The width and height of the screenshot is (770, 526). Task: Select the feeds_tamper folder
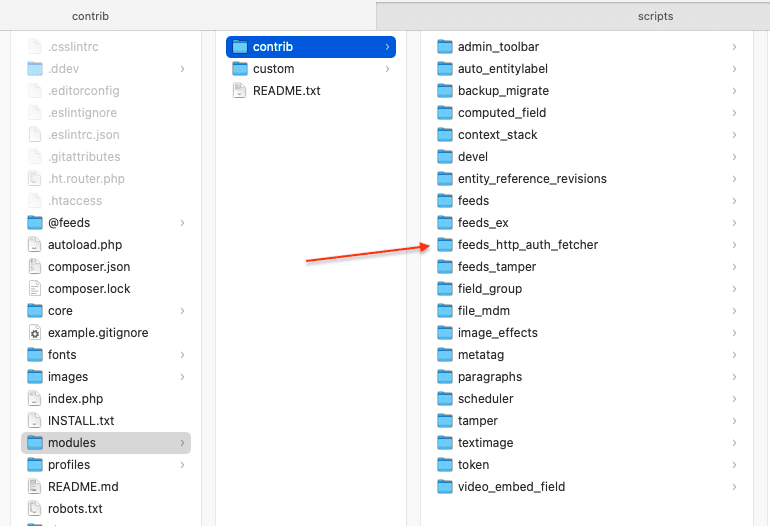496,267
